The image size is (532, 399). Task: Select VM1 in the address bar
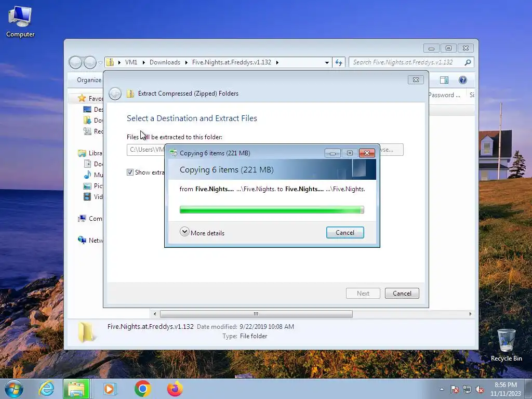tap(131, 62)
